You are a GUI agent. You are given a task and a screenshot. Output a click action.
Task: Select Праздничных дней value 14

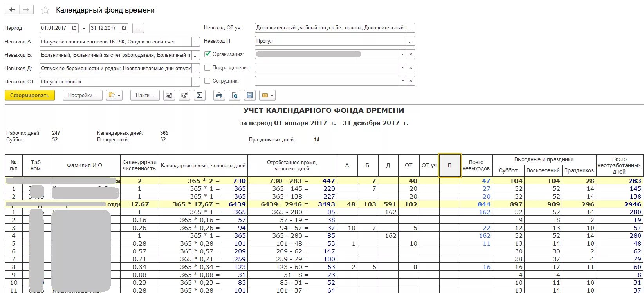tap(317, 139)
